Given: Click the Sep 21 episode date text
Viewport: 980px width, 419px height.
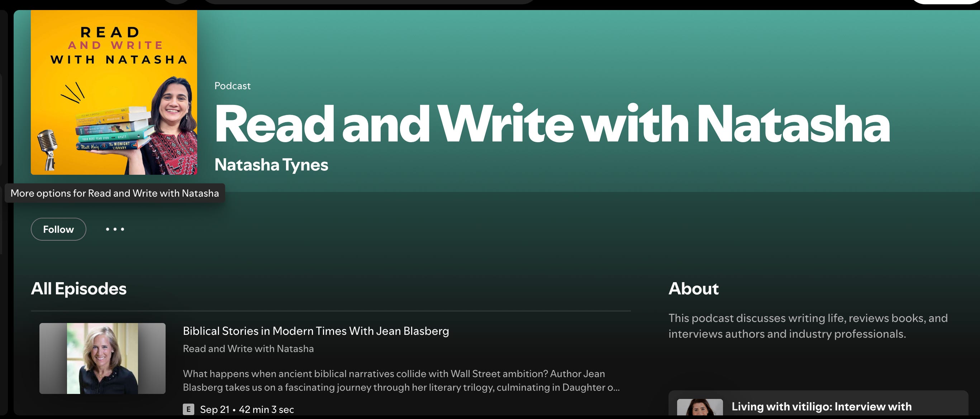Looking at the screenshot, I should tap(215, 409).
